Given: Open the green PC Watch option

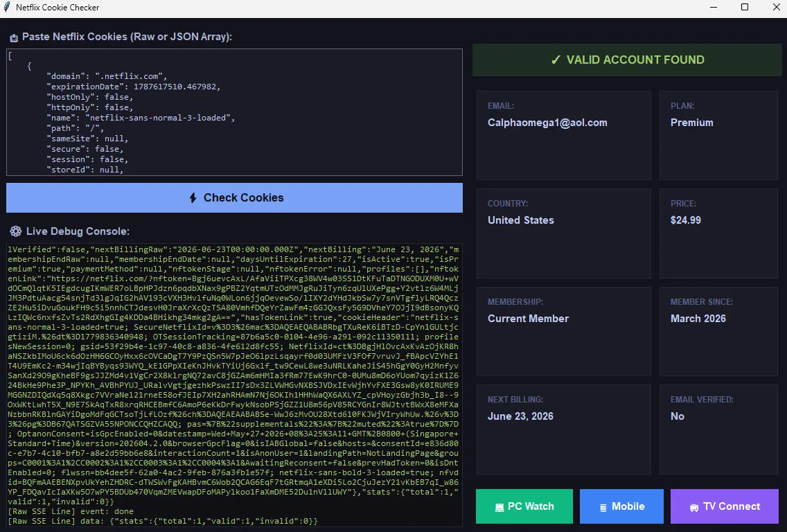Looking at the screenshot, I should pos(524,506).
